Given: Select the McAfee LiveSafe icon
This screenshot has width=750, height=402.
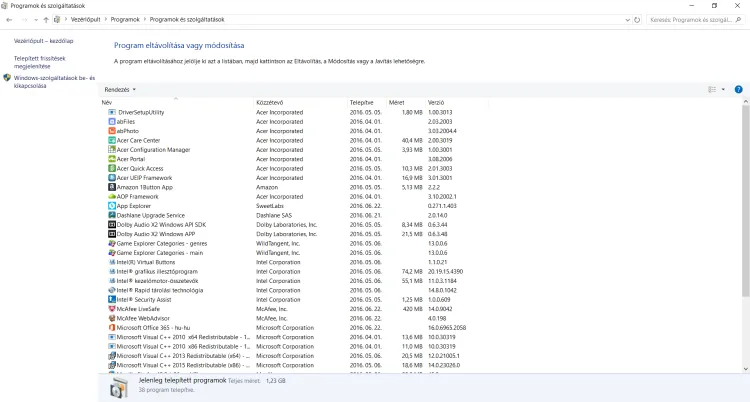Looking at the screenshot, I should (x=111, y=309).
